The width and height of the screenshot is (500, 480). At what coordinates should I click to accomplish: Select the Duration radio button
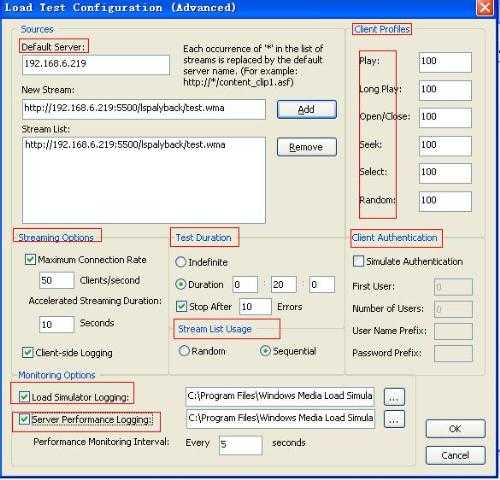180,284
